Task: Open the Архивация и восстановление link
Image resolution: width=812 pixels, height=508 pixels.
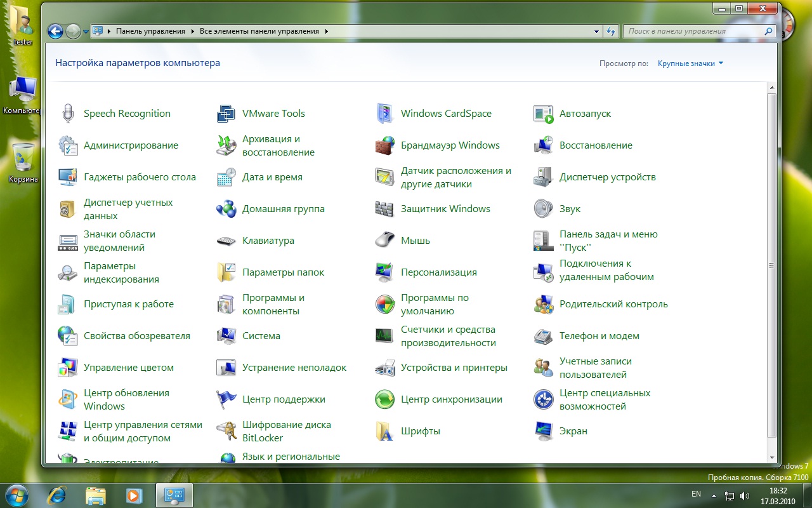Action: [278, 145]
